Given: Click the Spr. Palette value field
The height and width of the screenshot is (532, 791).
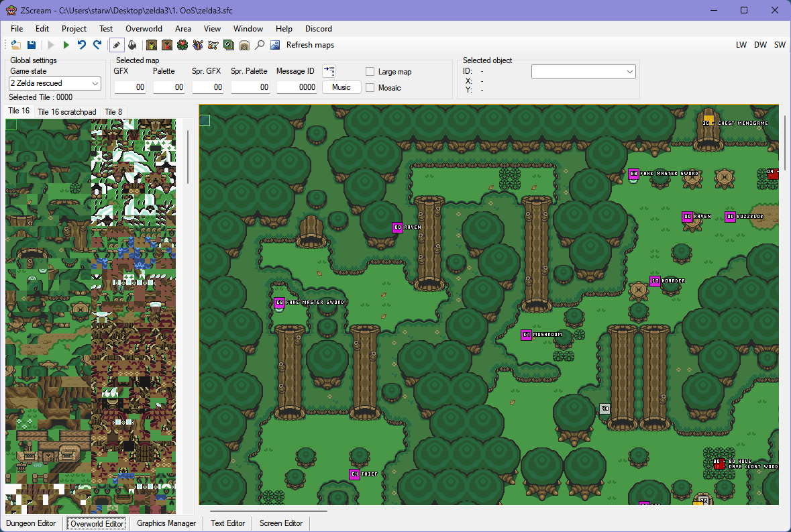Looking at the screenshot, I should pos(250,87).
